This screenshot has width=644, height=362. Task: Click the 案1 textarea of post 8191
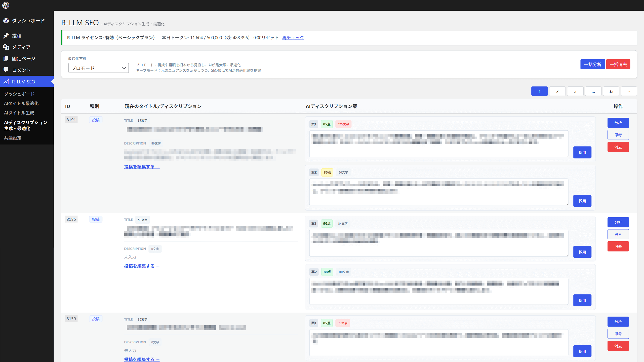(439, 144)
